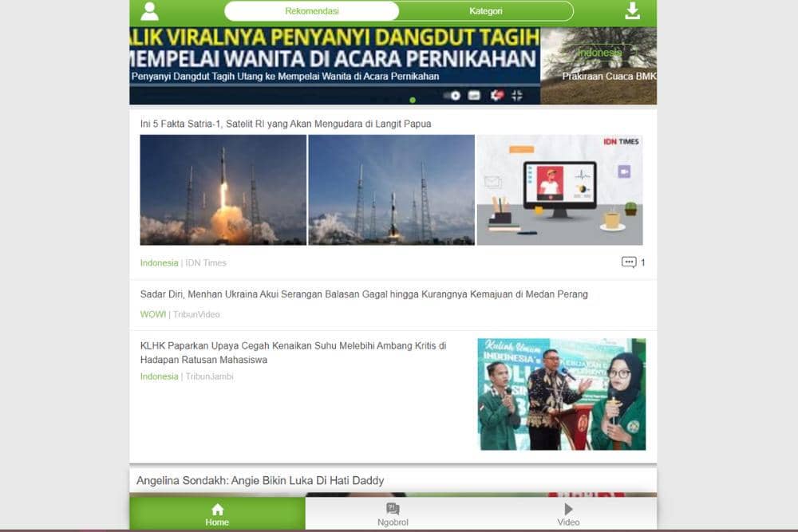The width and height of the screenshot is (798, 532).
Task: Open the user profile icon
Action: pos(149,11)
